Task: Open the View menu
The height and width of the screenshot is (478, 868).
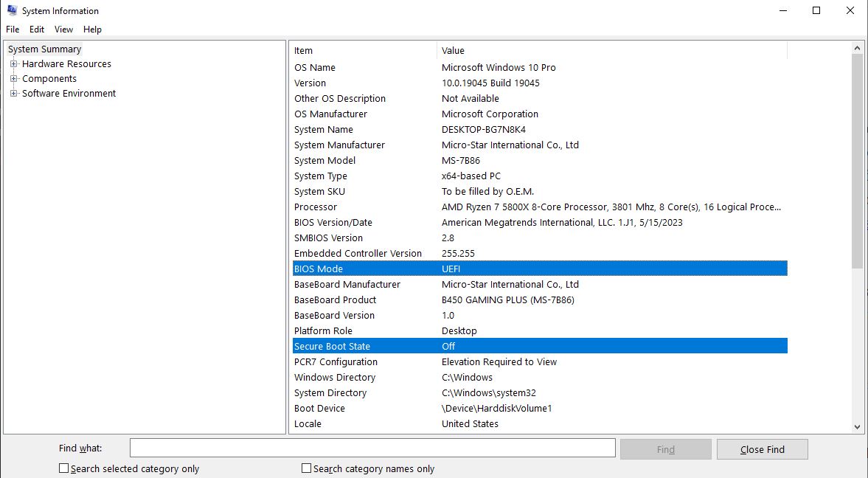Action: [x=63, y=30]
